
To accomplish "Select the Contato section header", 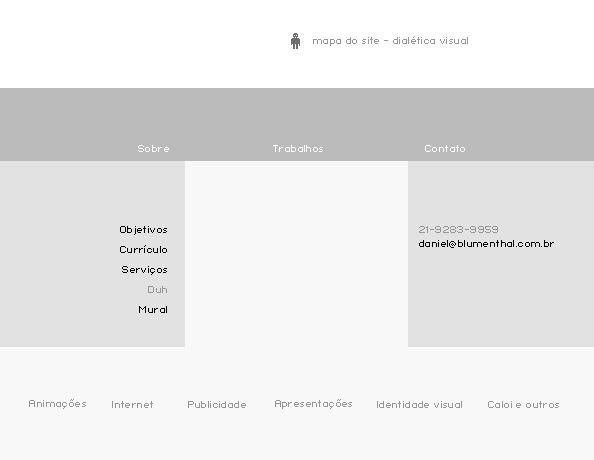I will pos(445,149).
